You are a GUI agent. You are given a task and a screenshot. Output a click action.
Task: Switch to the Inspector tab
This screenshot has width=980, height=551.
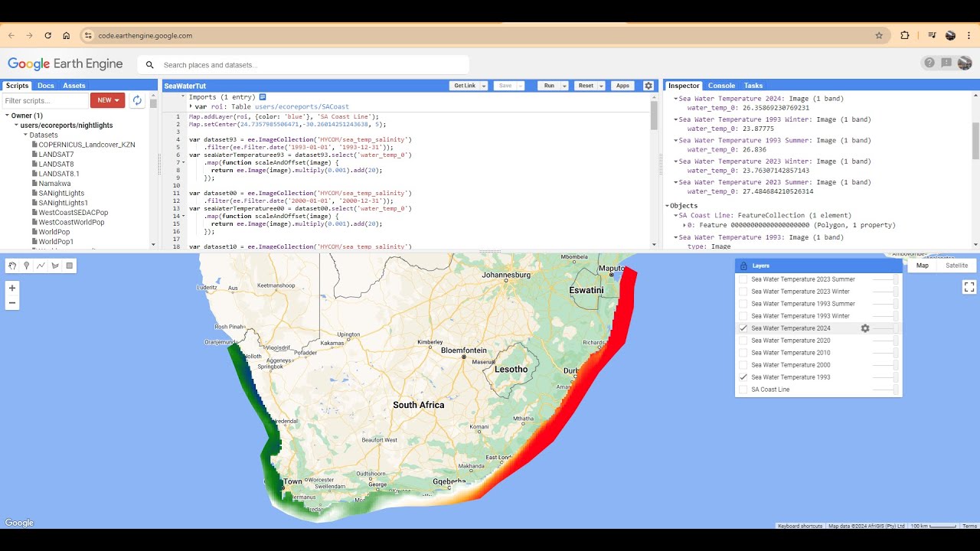pos(684,86)
